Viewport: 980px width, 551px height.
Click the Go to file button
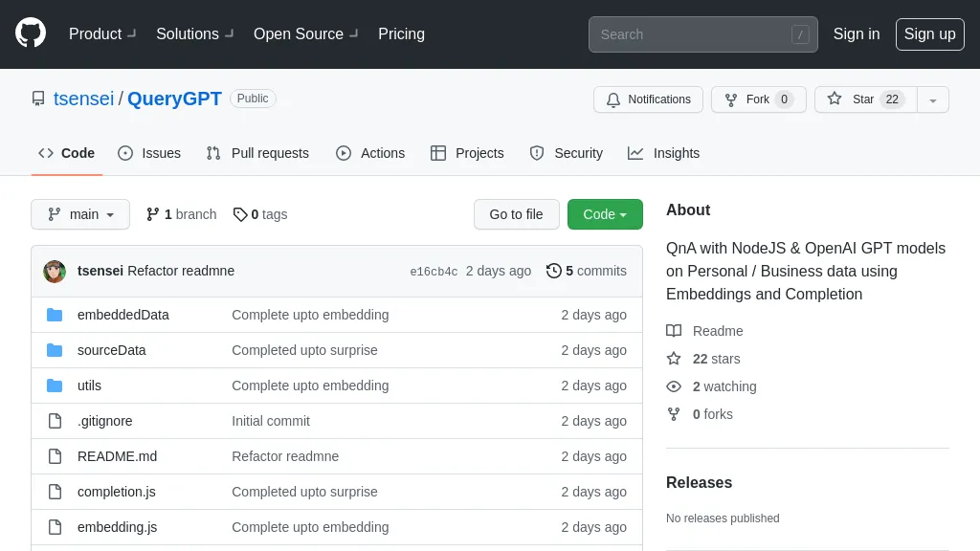[516, 214]
